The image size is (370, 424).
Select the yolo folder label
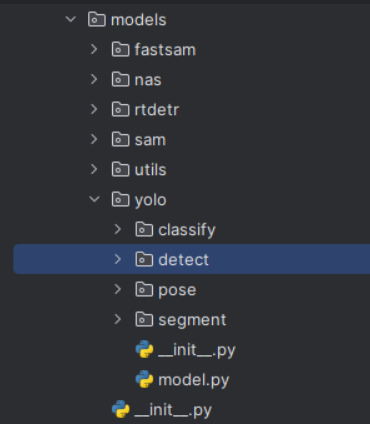click(150, 200)
